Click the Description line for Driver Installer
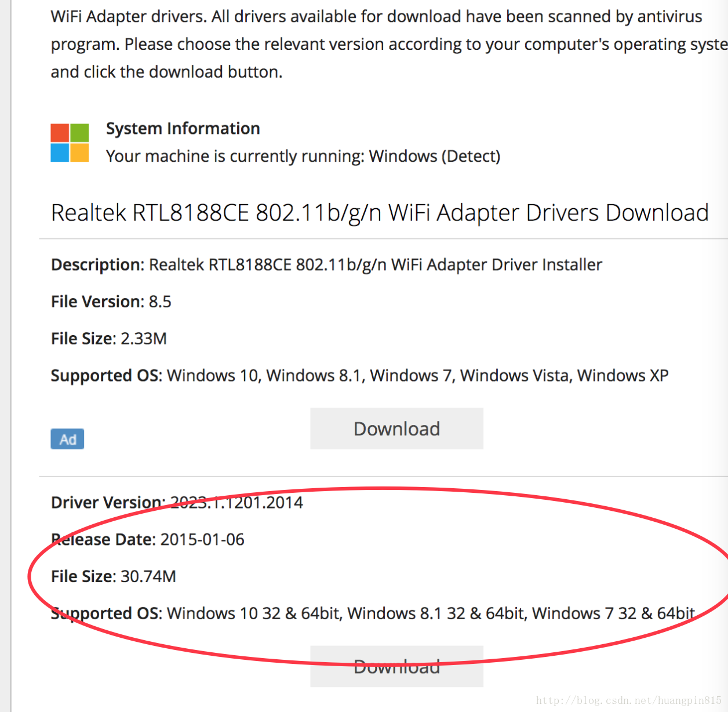The image size is (728, 712). 326,264
